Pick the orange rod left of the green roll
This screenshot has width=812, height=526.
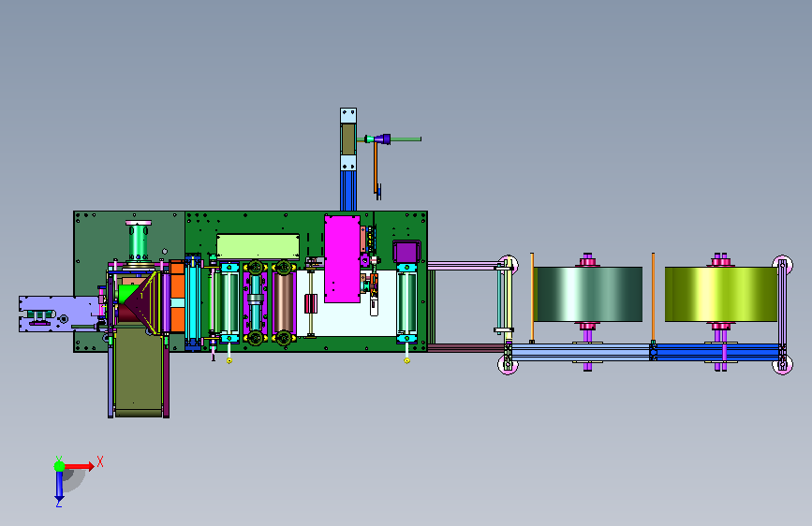(x=532, y=297)
